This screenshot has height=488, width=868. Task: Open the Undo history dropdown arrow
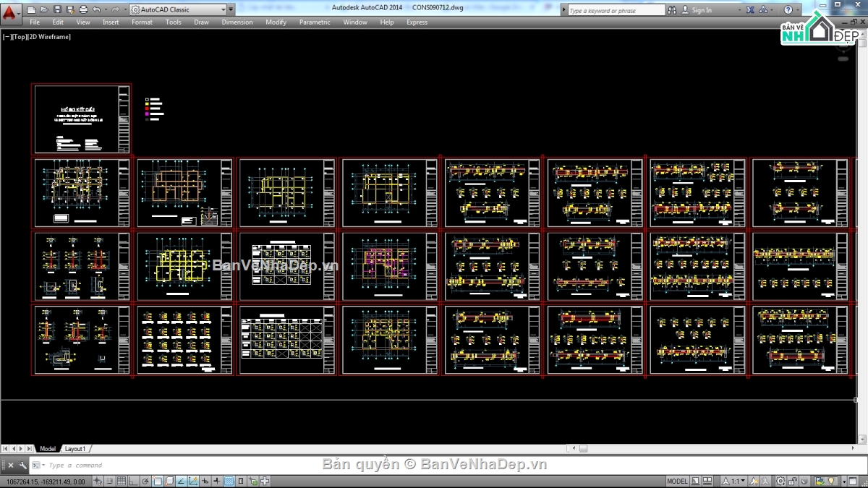click(106, 9)
